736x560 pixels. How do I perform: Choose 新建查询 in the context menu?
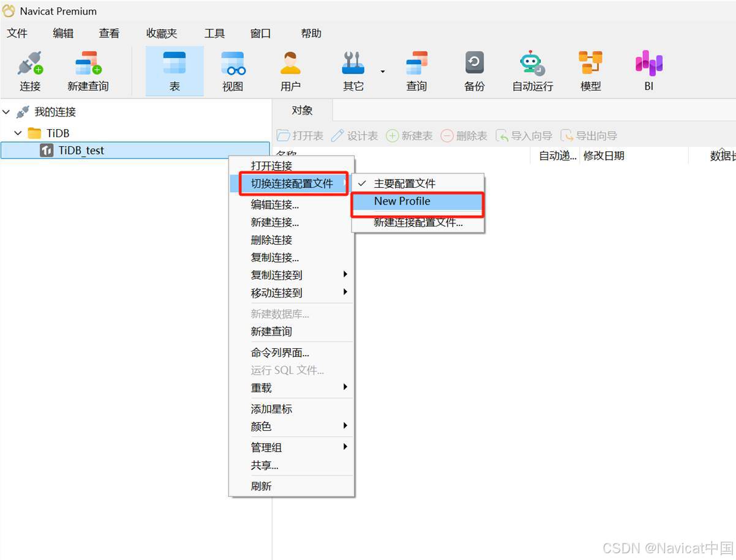click(291, 331)
